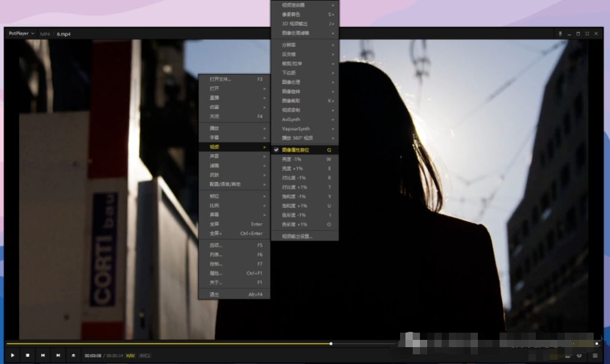
Task: Select 饱和度 +1% menu item
Action: (x=305, y=206)
